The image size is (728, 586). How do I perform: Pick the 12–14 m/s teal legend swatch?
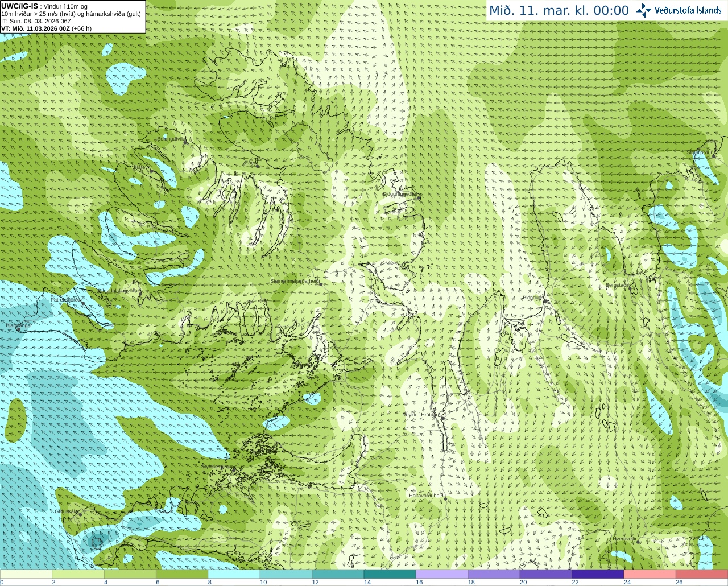tap(338, 574)
